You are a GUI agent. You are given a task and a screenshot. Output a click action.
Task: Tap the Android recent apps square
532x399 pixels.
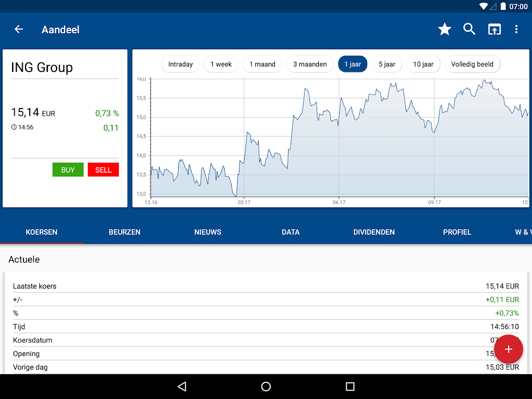click(x=350, y=387)
